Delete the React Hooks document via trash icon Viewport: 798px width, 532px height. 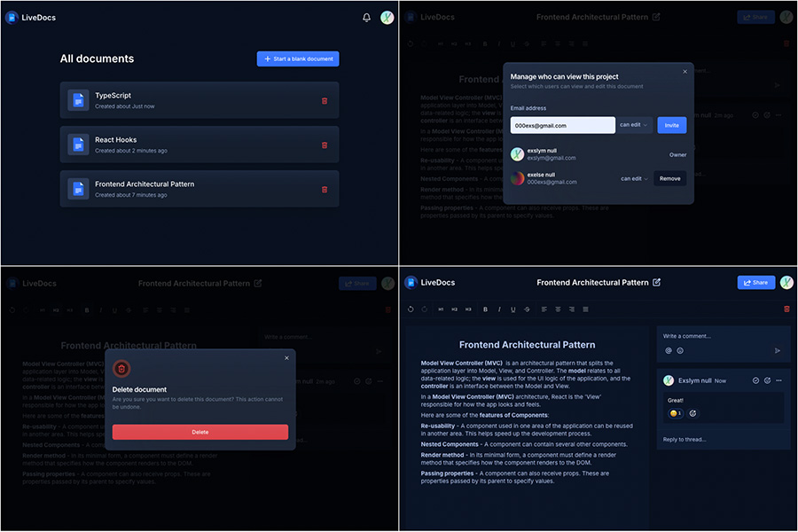click(325, 145)
